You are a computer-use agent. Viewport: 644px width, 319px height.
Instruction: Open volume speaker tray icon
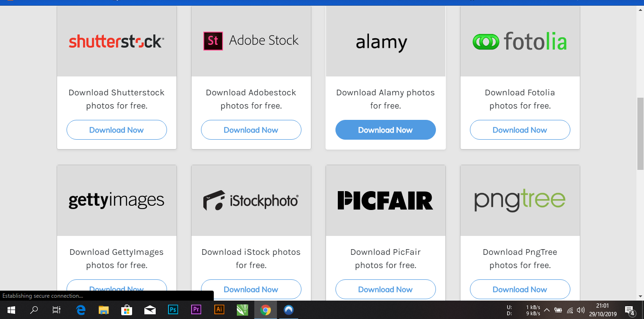581,310
